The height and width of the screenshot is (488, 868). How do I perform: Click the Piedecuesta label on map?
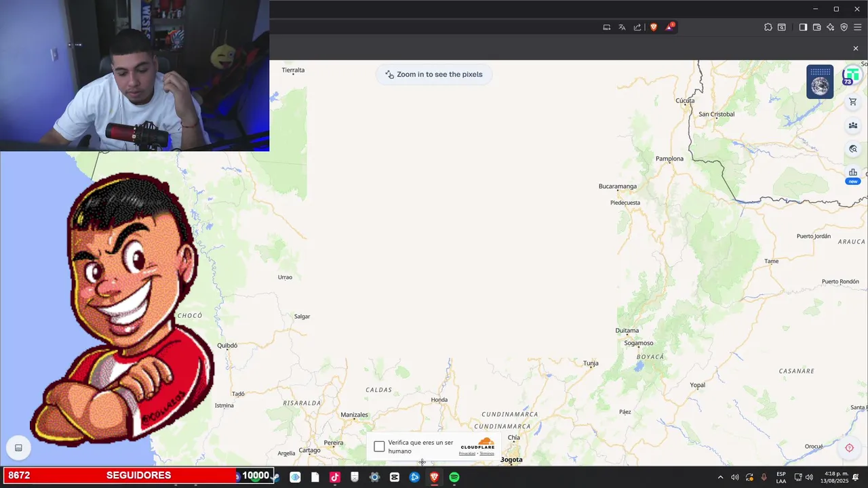pyautogui.click(x=625, y=203)
